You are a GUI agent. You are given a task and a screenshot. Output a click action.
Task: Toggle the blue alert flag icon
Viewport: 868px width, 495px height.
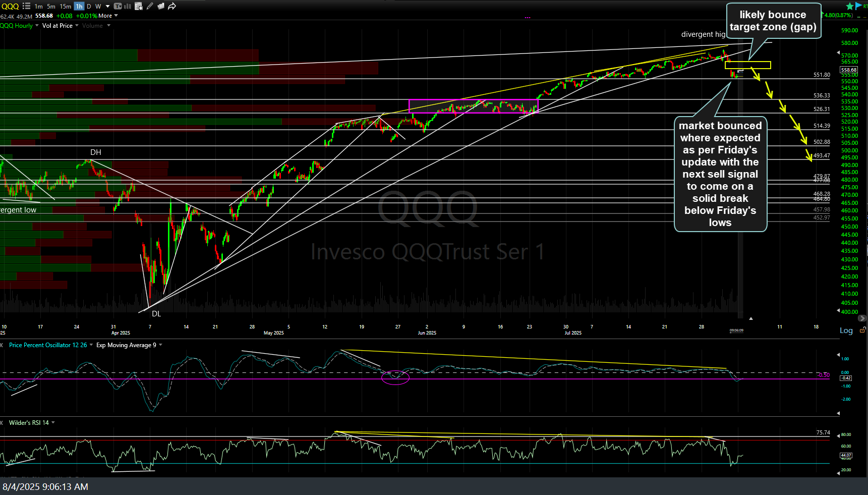[x=857, y=6]
